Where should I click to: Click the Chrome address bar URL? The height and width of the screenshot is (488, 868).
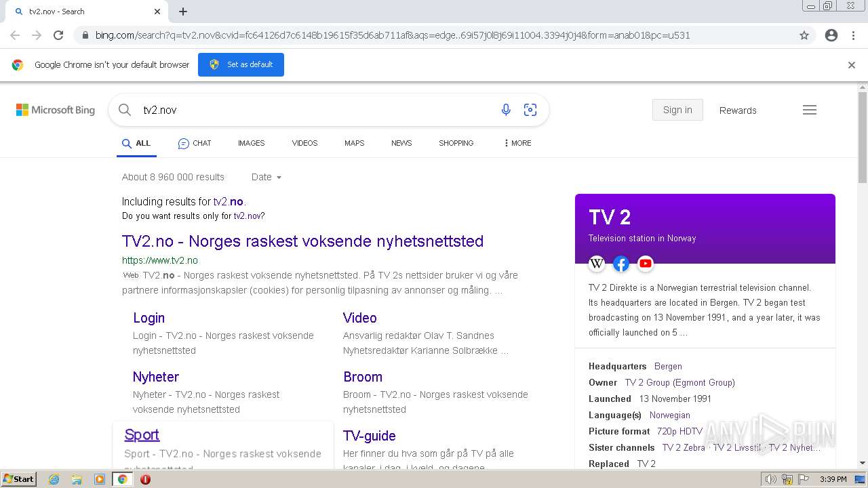[393, 35]
